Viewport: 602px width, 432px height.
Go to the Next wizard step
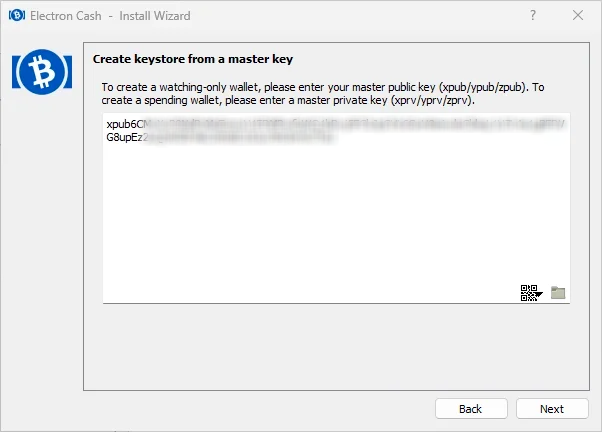[x=552, y=409]
